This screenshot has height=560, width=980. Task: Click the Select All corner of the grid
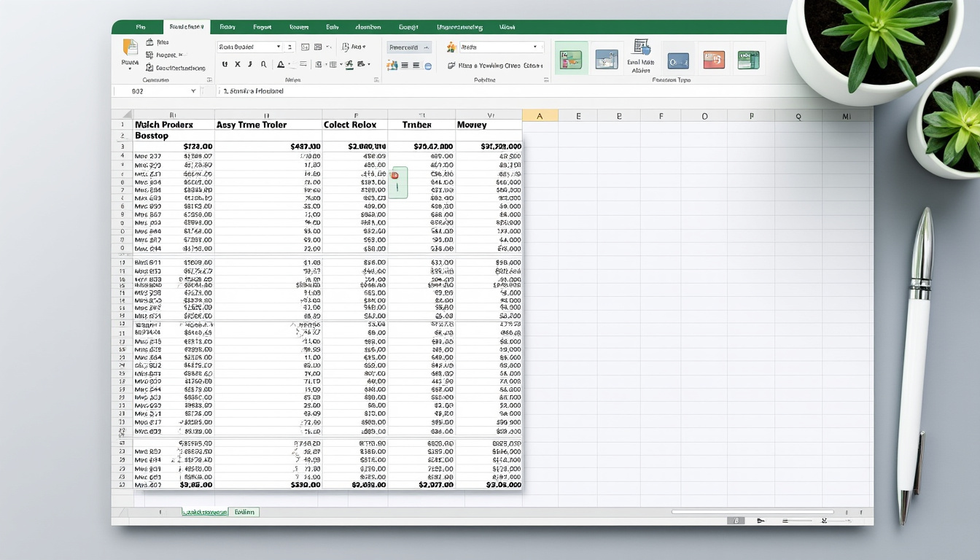122,114
